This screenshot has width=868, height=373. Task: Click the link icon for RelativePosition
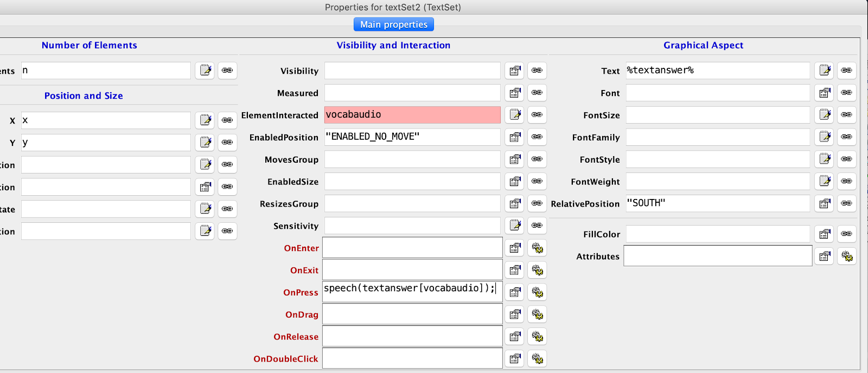(846, 203)
